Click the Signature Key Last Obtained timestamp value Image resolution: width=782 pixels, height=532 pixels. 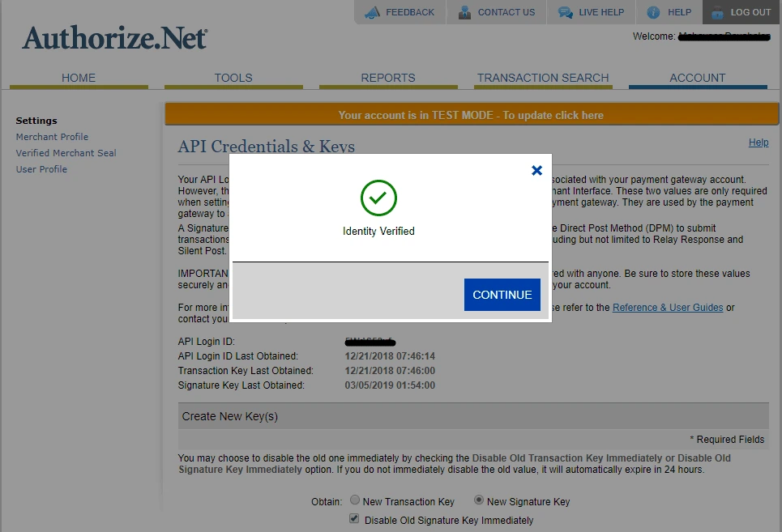point(390,385)
